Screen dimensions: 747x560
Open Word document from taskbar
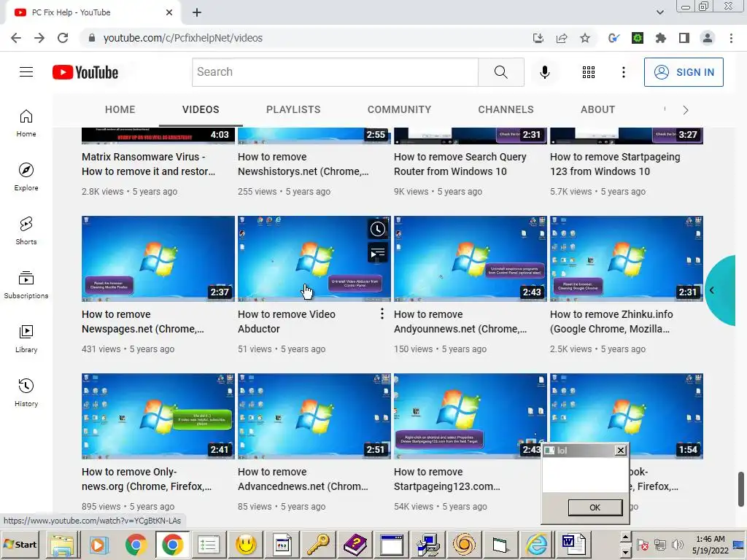573,544
